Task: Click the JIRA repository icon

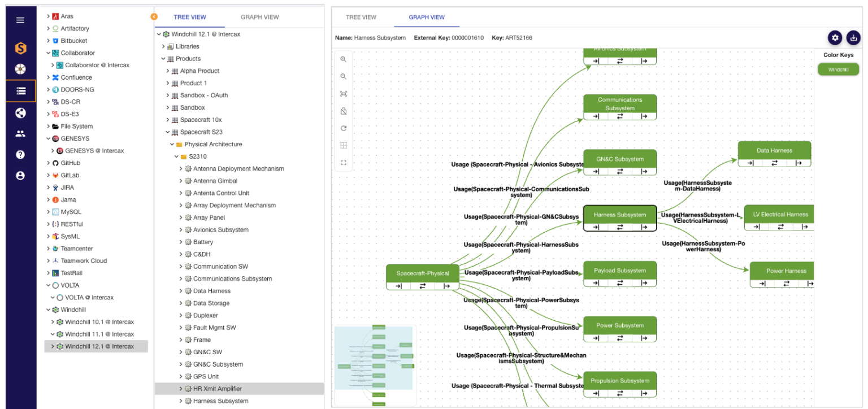Action: [55, 188]
